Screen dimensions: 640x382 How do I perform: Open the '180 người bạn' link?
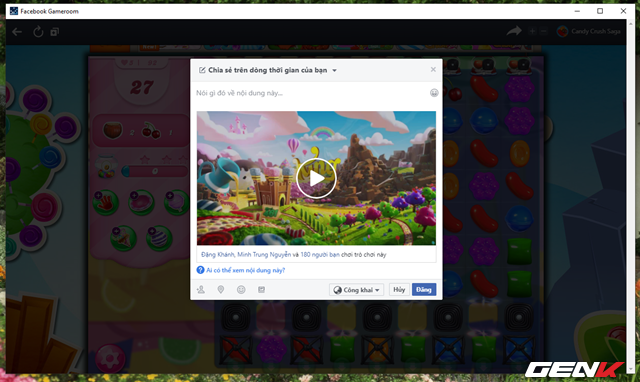click(320, 255)
